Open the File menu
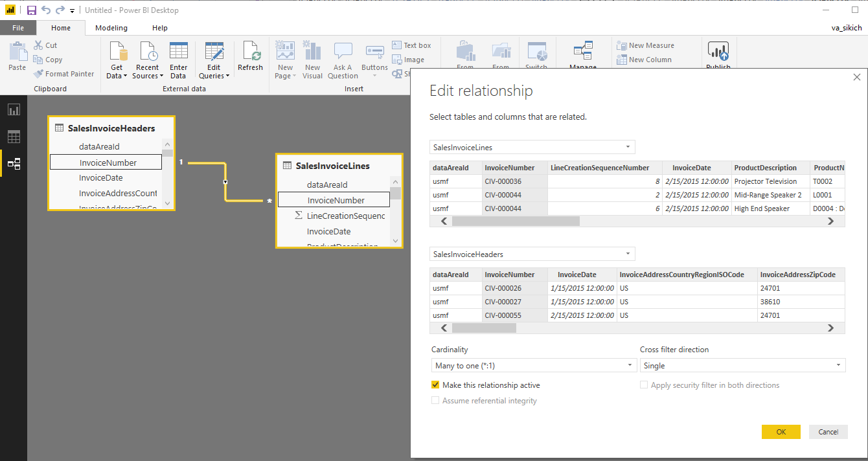 coord(18,28)
